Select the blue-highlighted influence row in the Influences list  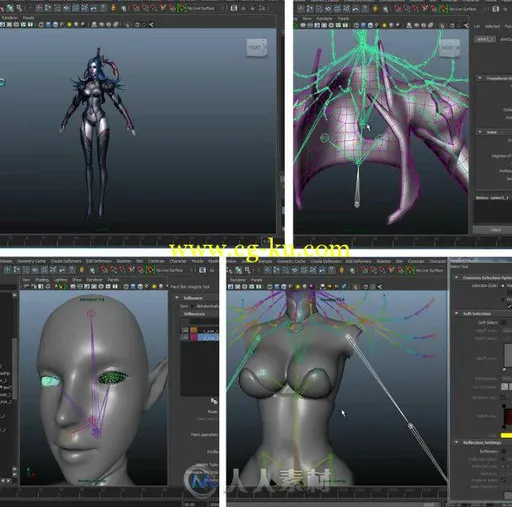208,337
